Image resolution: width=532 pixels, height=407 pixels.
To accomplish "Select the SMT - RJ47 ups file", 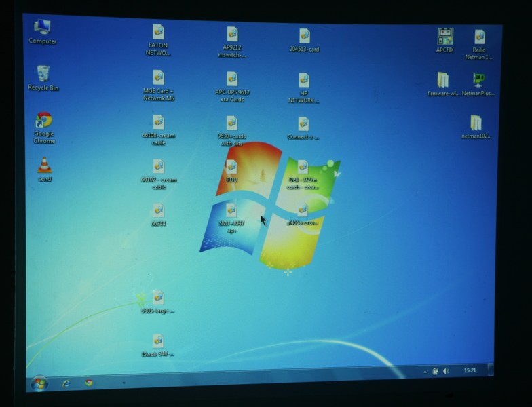I will (231, 218).
